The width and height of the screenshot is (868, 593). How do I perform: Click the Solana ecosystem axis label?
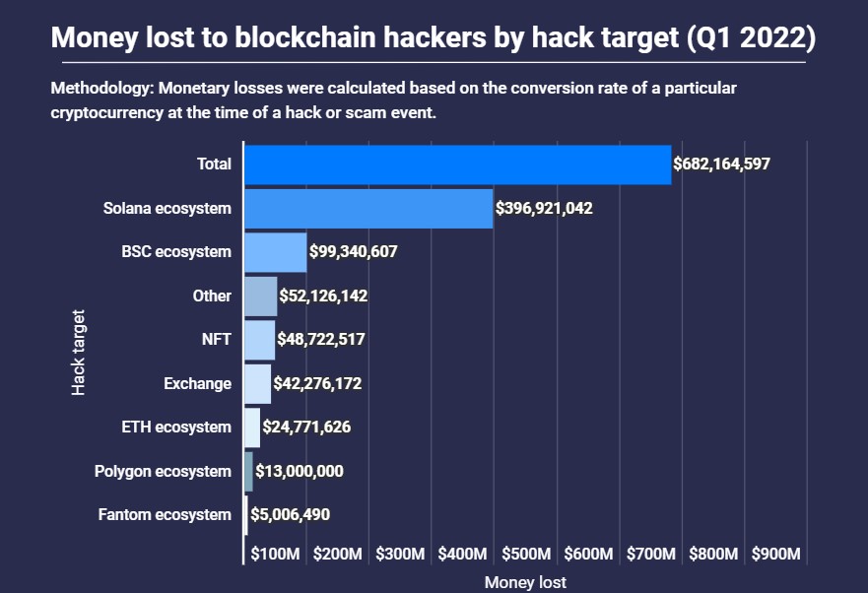coord(167,208)
